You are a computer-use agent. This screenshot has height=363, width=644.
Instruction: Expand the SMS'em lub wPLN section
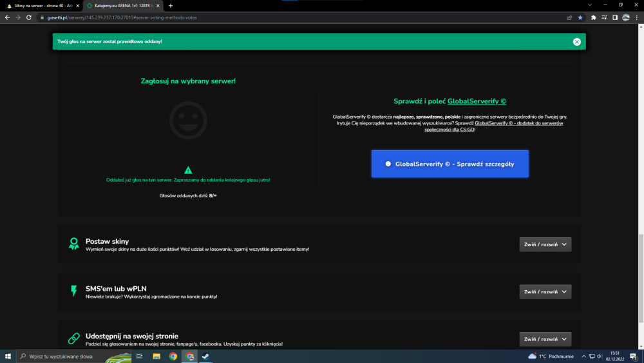click(x=545, y=292)
